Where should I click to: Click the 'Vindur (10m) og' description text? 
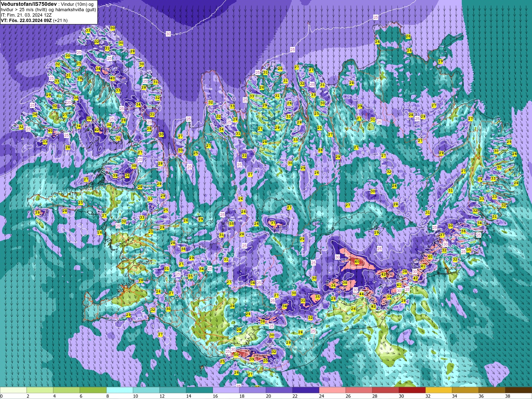(x=77, y=4)
